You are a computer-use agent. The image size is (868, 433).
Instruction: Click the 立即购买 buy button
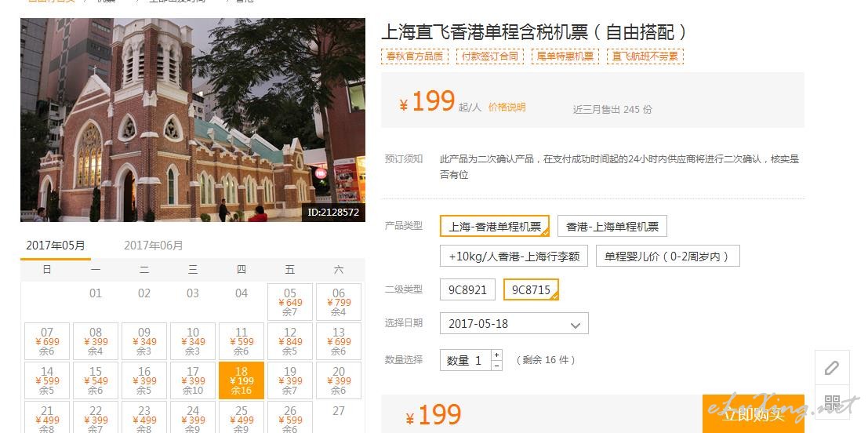point(753,413)
